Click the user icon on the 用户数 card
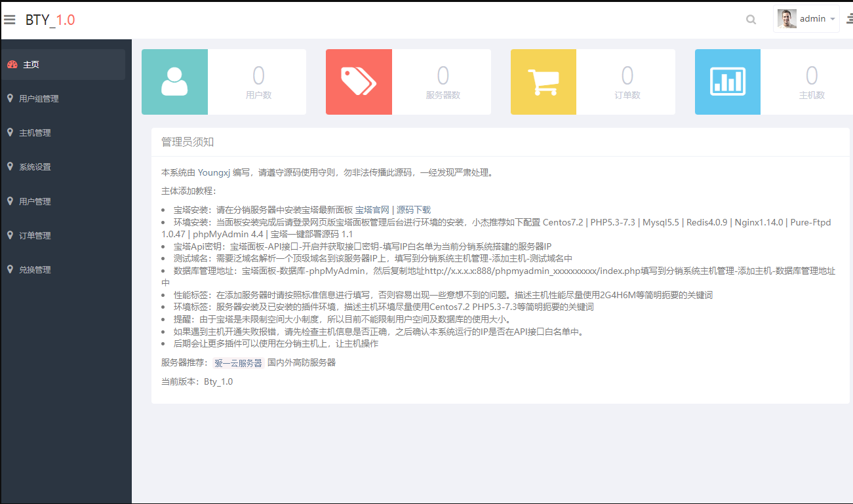The image size is (853, 504). tap(174, 82)
